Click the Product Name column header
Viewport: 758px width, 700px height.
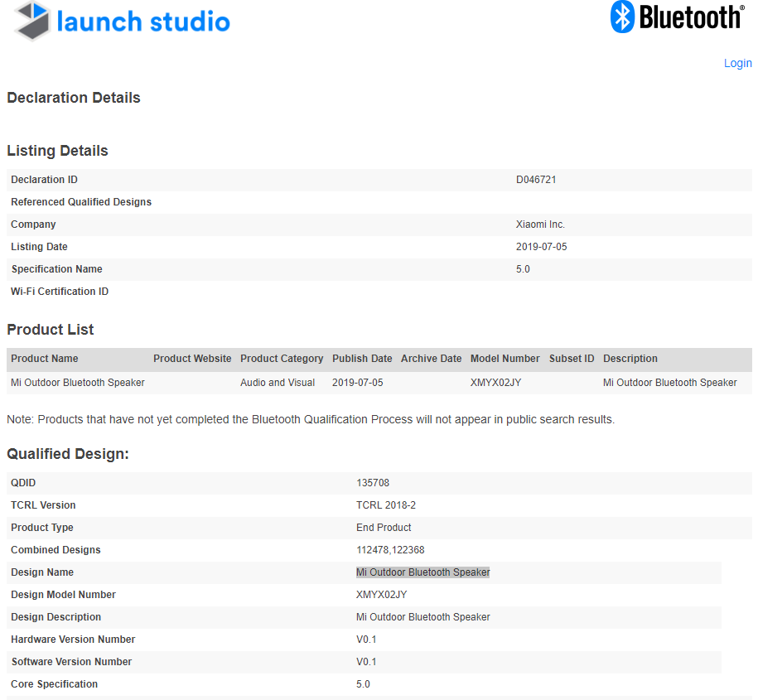tap(45, 359)
